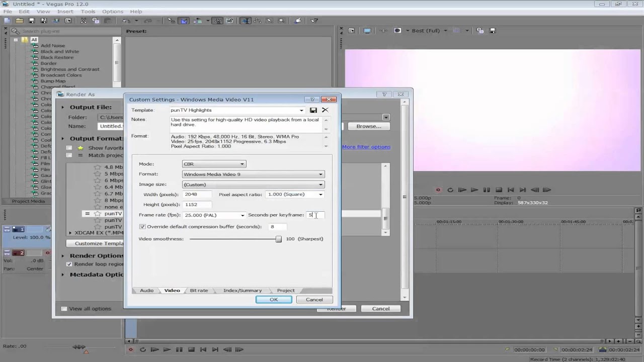Toggle Loop Playback in timeline transport

coord(143,349)
